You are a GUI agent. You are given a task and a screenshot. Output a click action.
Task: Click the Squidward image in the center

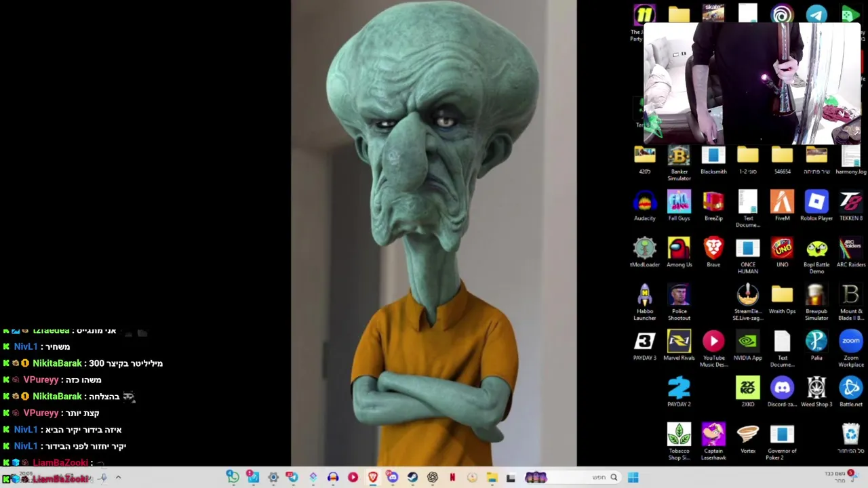(434, 232)
